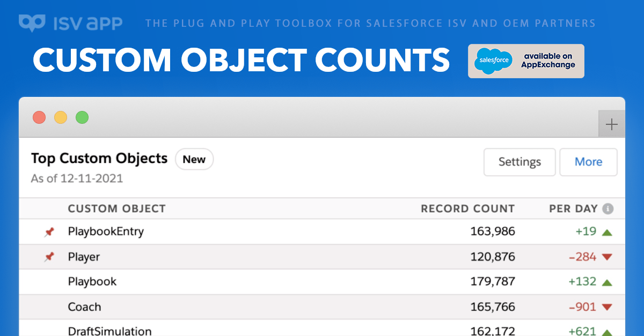Screen dimensions: 644x336
Task: Click the Custom Object Counts banner title
Action: [241, 59]
